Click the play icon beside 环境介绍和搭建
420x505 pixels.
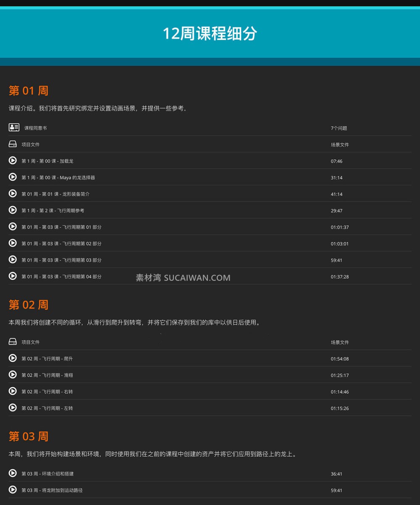12,474
